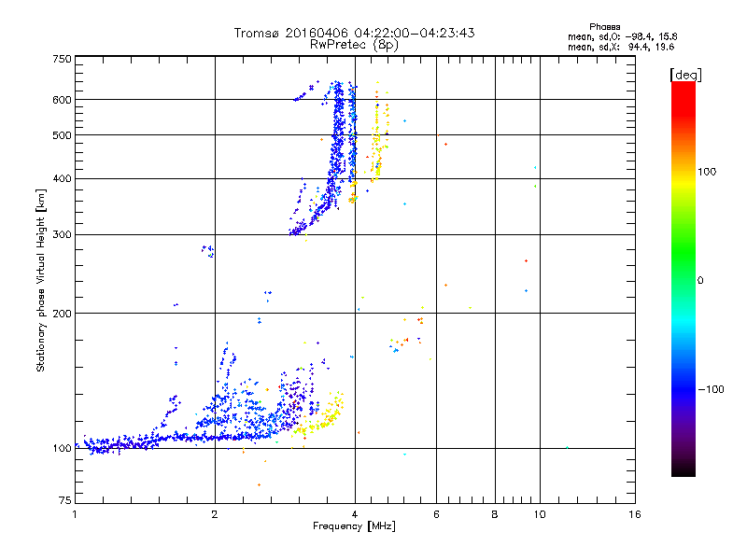Click the plot title 'Tromsø 20160406 04:22:00-04:23:43'
Image resolution: width=747 pixels, height=560 pixels.
coord(354,33)
